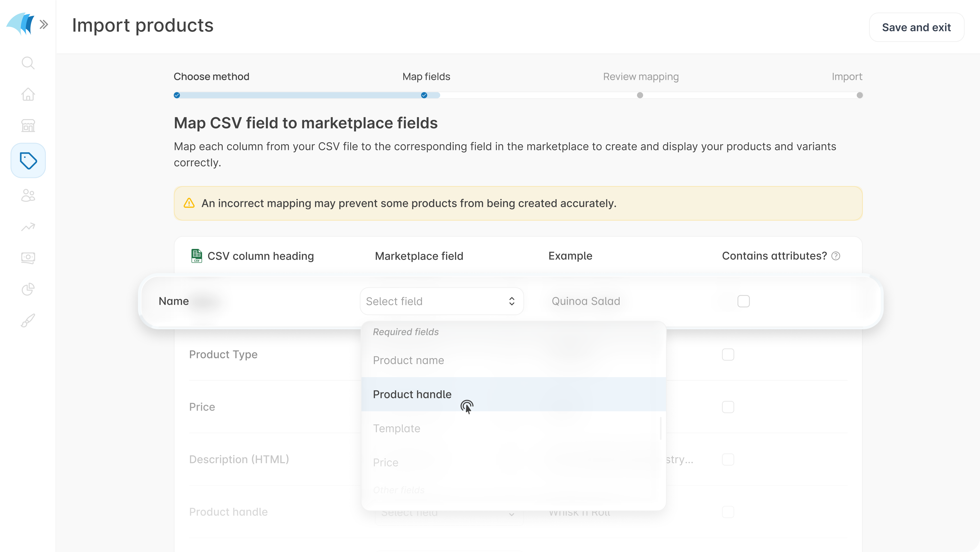Select the products tag icon
Viewport: 980px width, 552px height.
point(28,161)
